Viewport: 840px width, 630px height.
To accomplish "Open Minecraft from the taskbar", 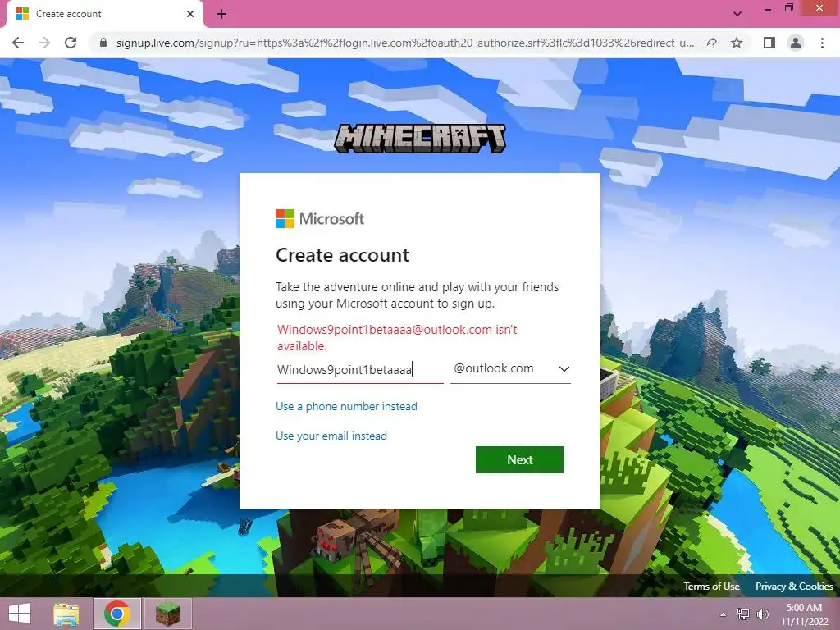I will 167,614.
